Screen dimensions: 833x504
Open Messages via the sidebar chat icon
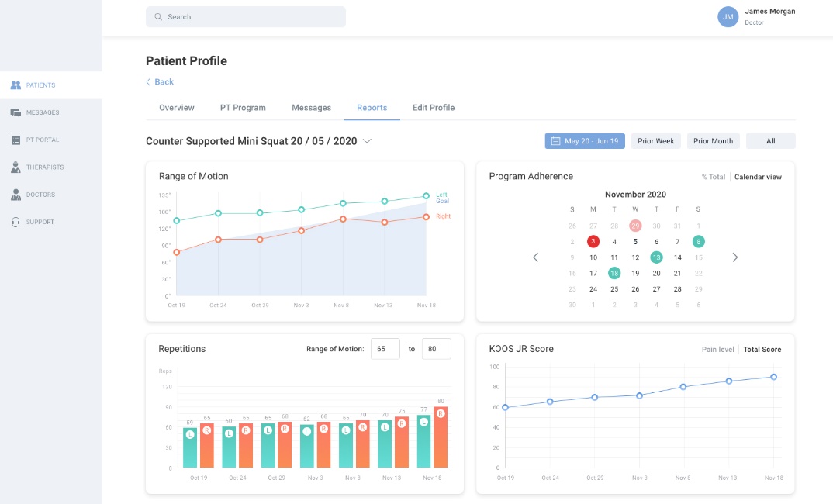[x=16, y=112]
